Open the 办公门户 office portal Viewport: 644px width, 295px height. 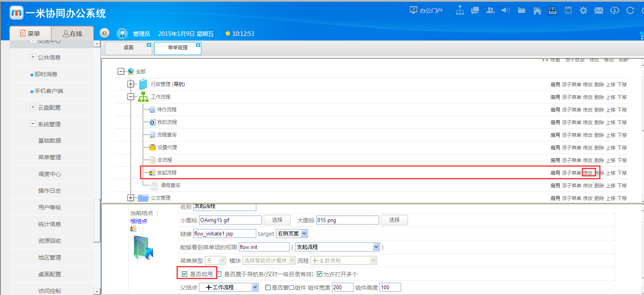point(426,10)
